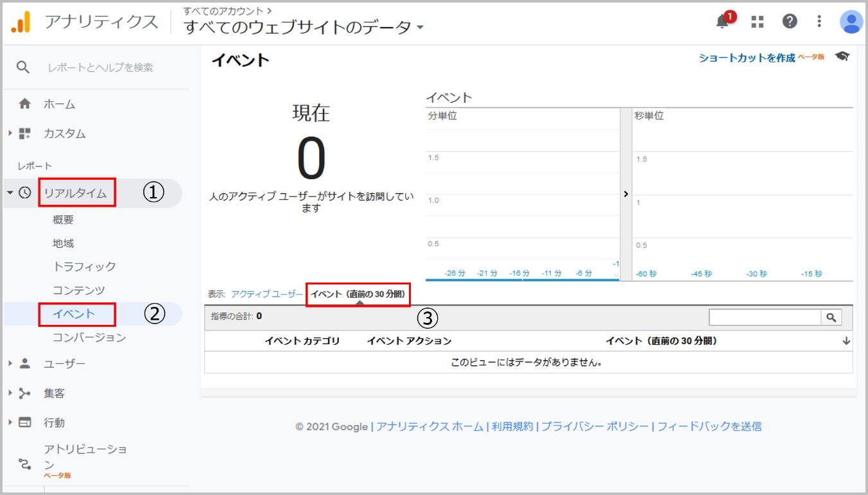Open the three-dot more options menu

(819, 21)
